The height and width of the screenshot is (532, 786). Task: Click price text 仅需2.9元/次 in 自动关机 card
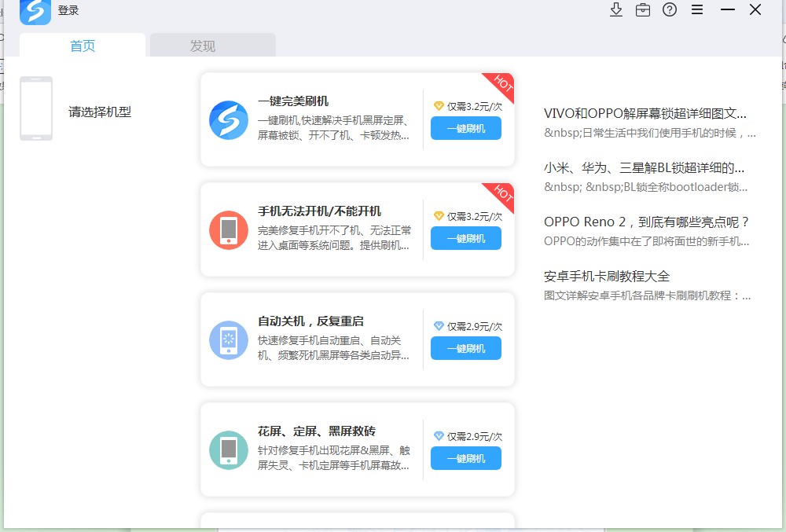pyautogui.click(x=475, y=326)
